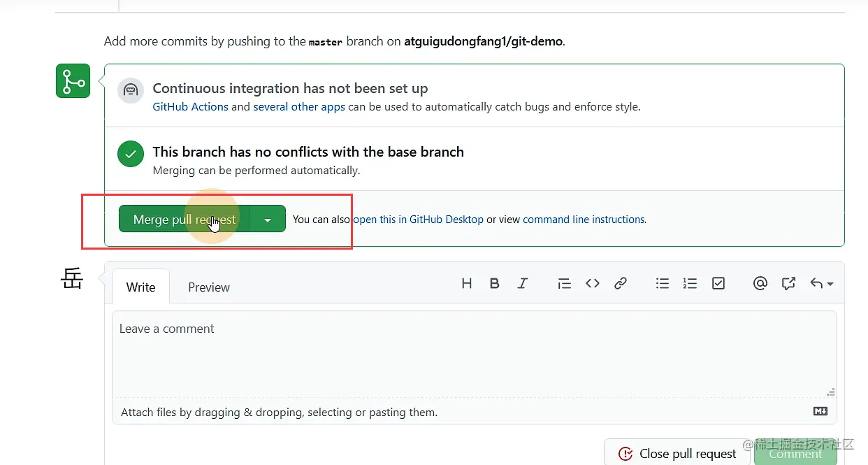
Task: Open the GitHub Actions link
Action: 191,107
